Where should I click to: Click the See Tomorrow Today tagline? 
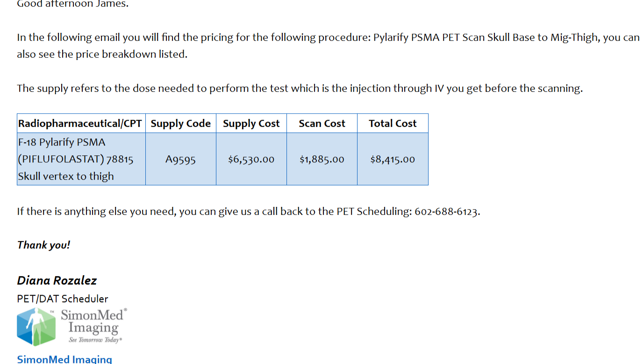95,340
